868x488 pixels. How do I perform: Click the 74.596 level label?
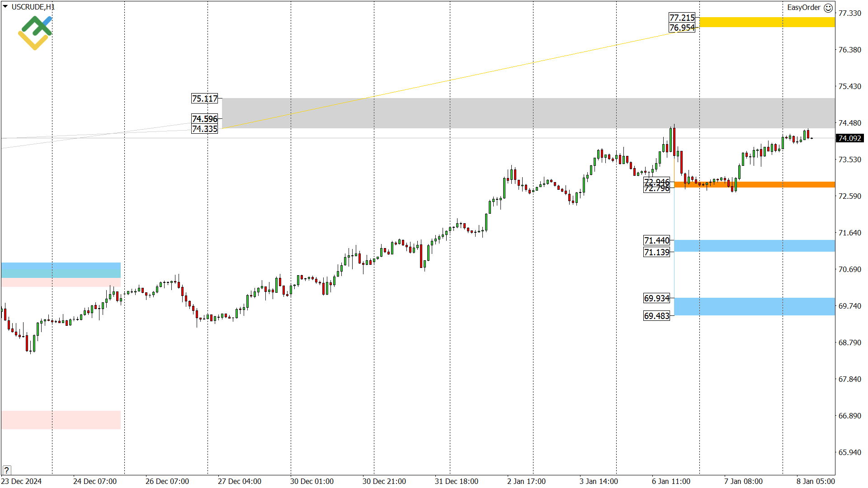point(204,118)
